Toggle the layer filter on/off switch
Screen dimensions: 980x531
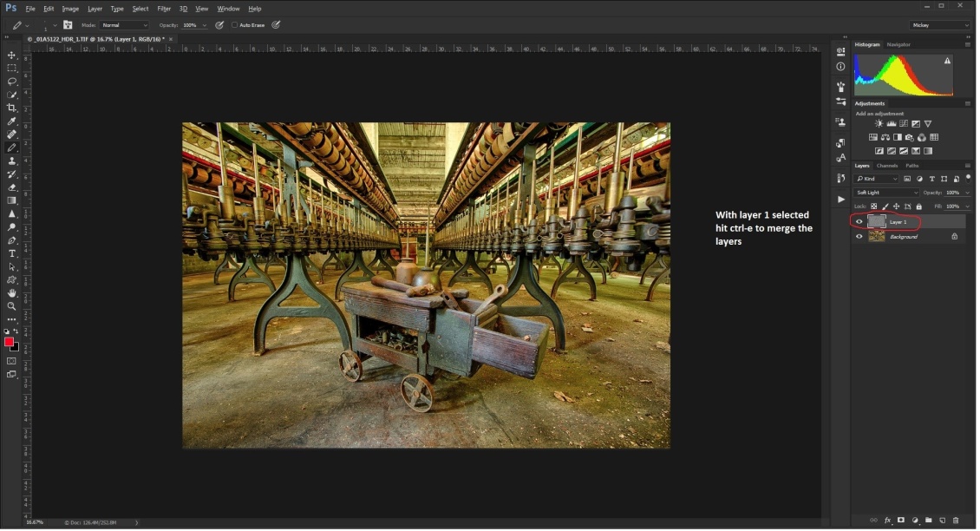click(x=968, y=178)
